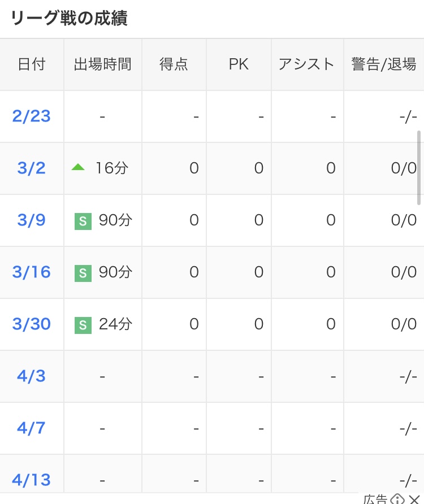This screenshot has width=424, height=504.
Task: Click the starter S badge in 3/9 row
Action: pos(83,221)
